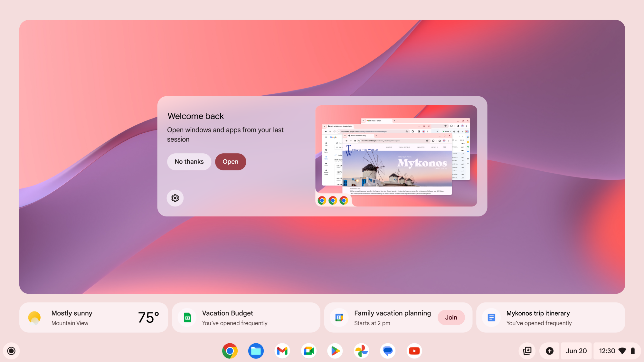The height and width of the screenshot is (362, 644).
Task: Join the Family vacation planning meeting
Action: coord(451,317)
